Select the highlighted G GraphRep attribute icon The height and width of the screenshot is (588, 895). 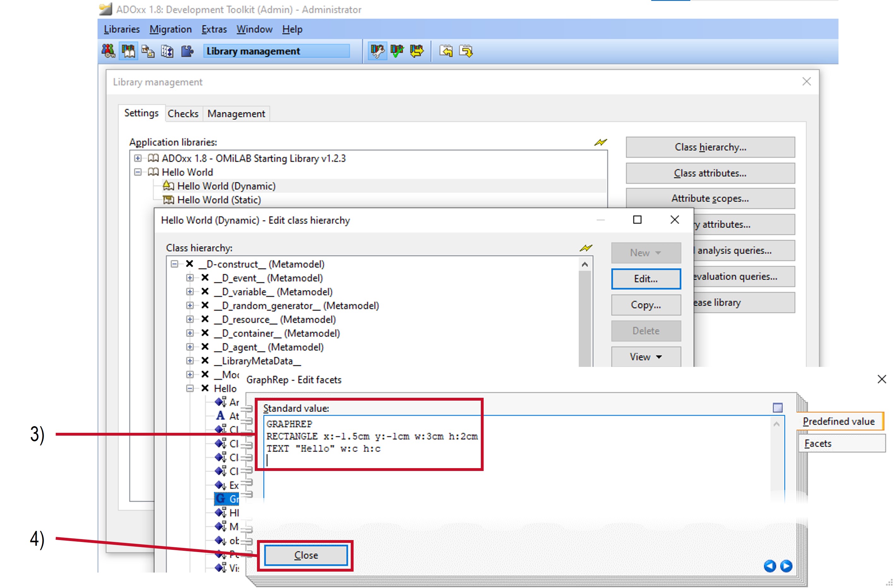coord(220,499)
